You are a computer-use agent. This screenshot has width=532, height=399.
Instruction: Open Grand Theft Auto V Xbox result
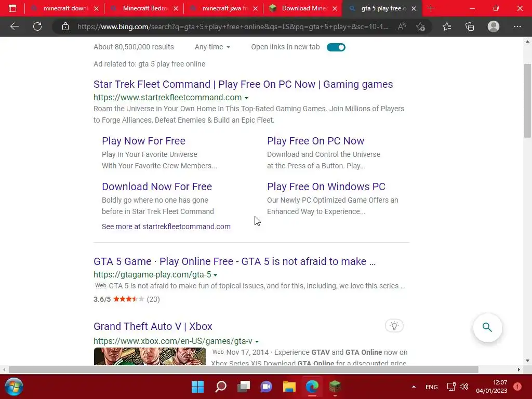pos(153,326)
